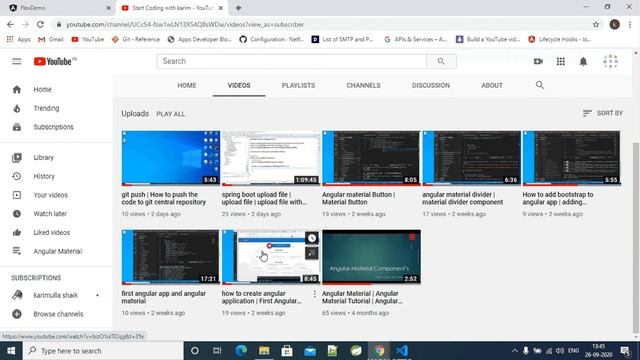640x360 pixels.
Task: Open the SORT BY dropdown
Action: [602, 113]
